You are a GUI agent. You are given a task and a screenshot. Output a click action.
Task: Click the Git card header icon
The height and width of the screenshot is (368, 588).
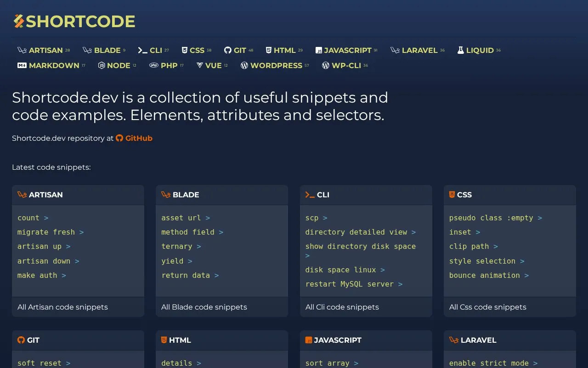pyautogui.click(x=21, y=340)
